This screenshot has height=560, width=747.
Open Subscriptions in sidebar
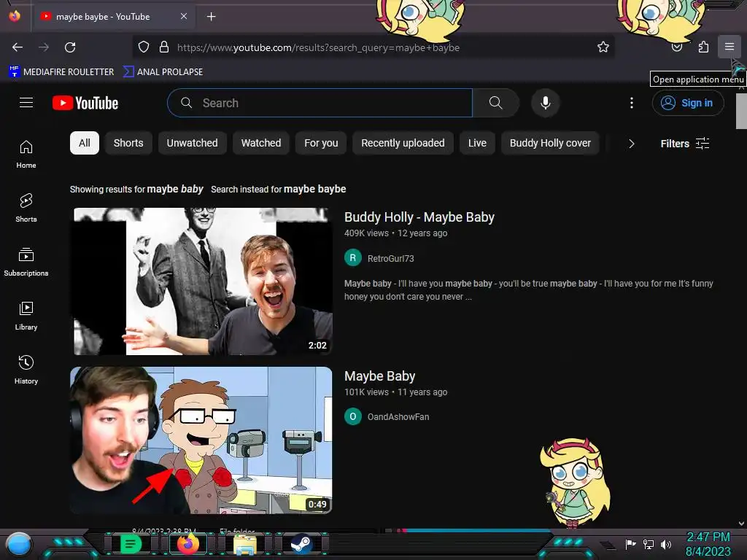point(26,262)
